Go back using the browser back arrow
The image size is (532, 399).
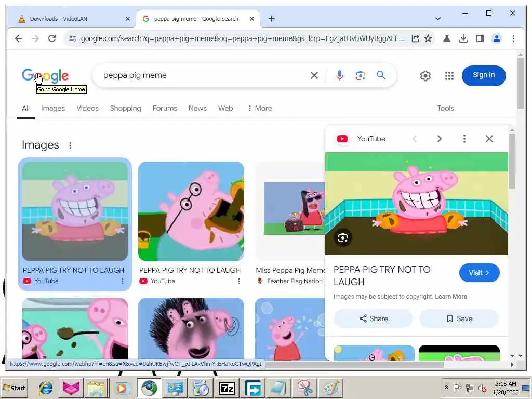(19, 38)
